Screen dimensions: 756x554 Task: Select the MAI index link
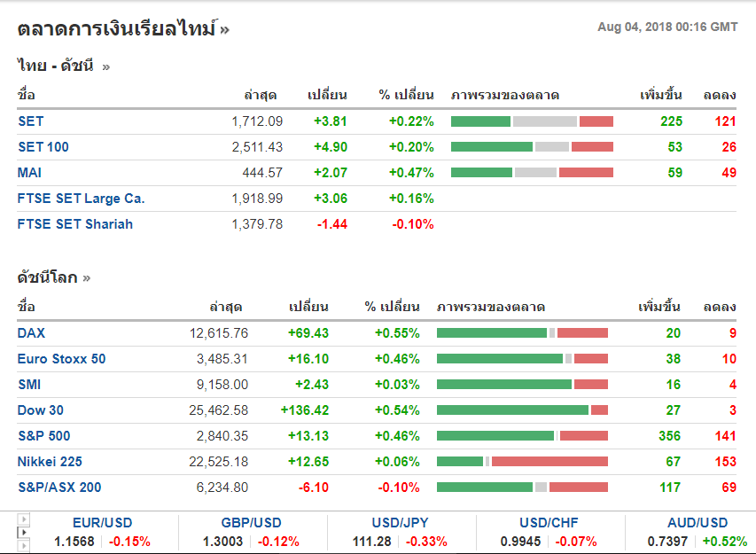point(29,173)
